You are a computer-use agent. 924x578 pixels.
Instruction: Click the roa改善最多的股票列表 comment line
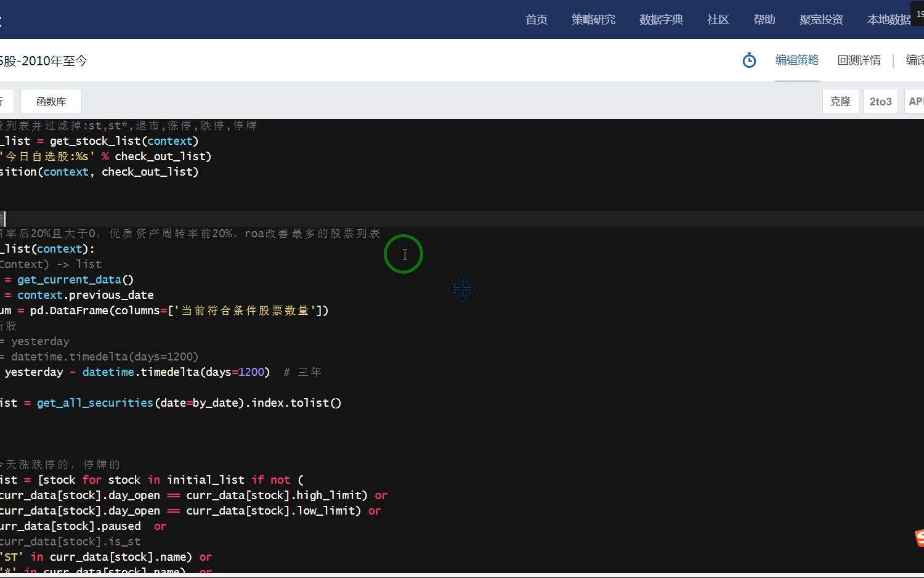click(190, 234)
